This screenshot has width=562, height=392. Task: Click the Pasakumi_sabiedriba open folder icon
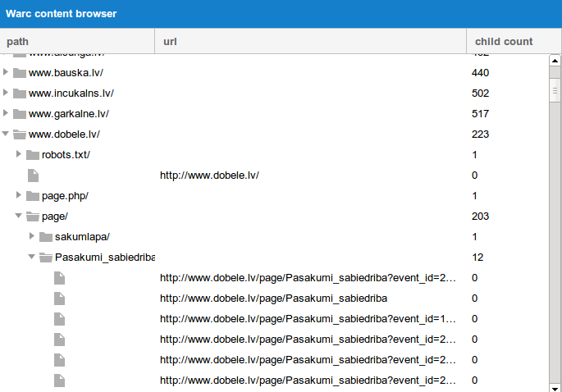[45, 258]
